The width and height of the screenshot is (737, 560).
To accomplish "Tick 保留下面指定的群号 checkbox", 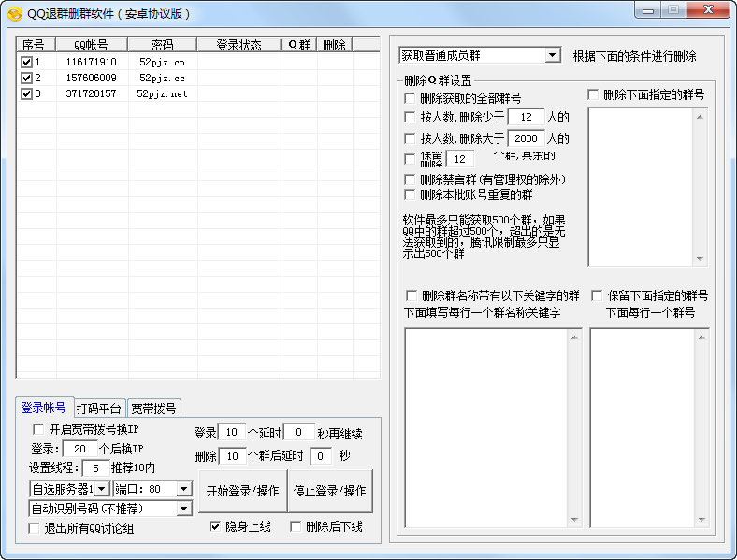I will coord(597,295).
